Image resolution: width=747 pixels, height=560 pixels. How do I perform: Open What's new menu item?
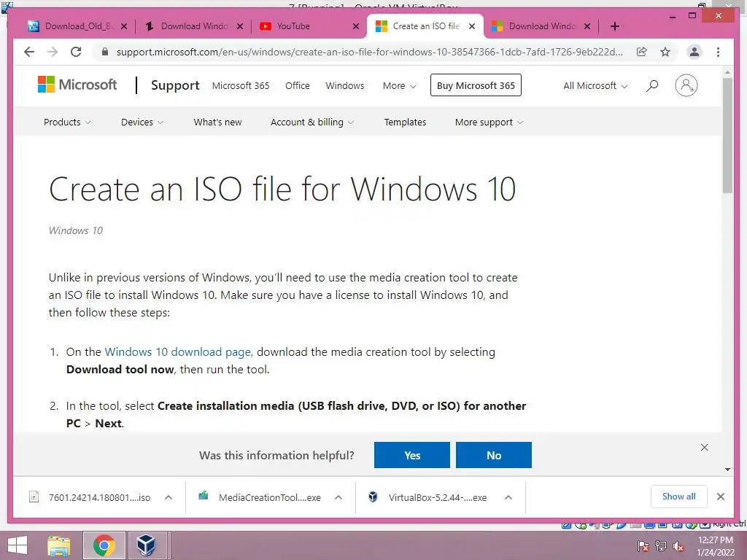[217, 122]
